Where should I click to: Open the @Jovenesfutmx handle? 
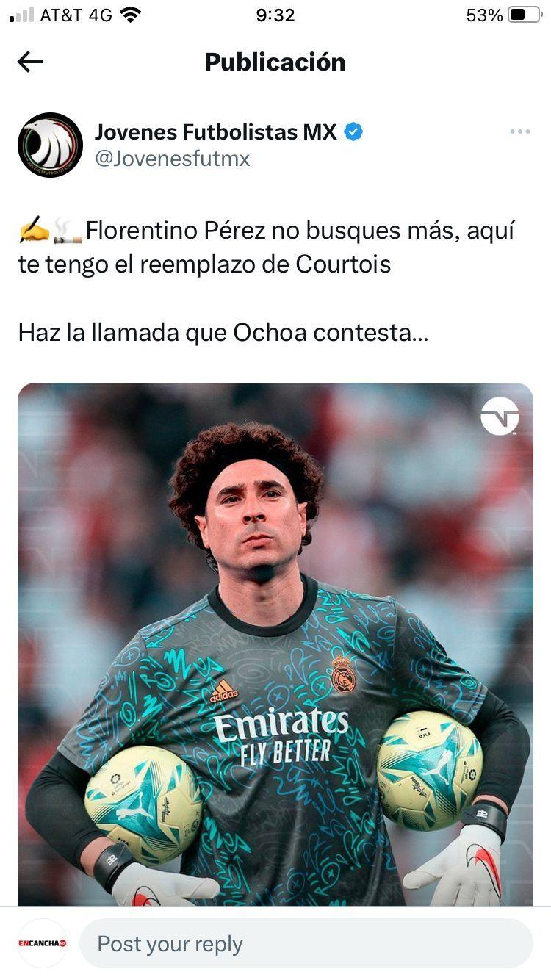coord(173,159)
